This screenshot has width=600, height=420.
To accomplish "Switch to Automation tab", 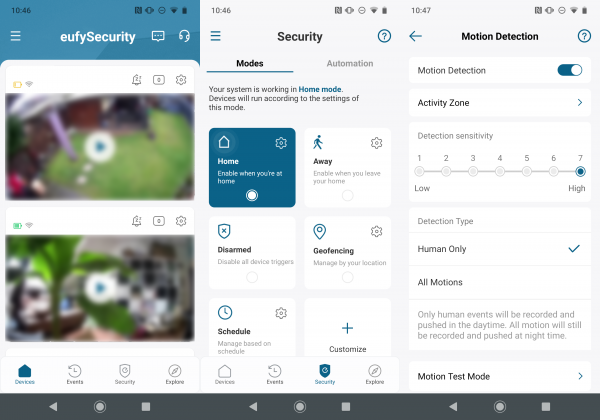I will pos(350,63).
